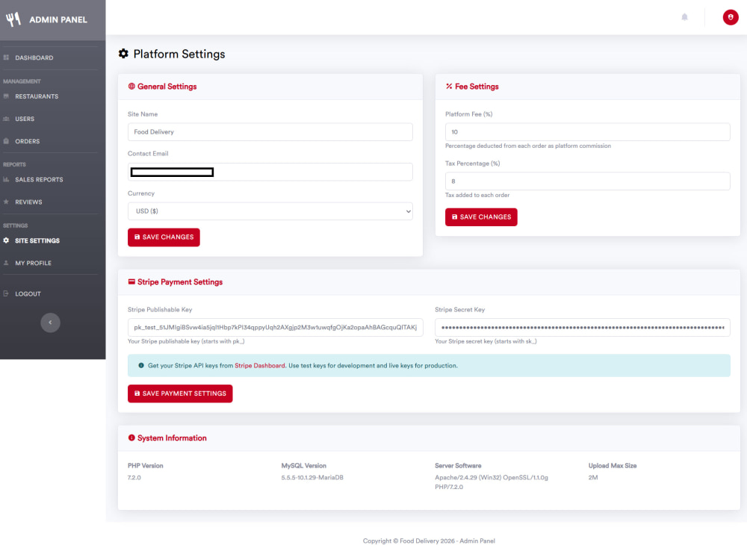747x560 pixels.
Task: Open Sales Reports from sidebar
Action: pos(39,179)
